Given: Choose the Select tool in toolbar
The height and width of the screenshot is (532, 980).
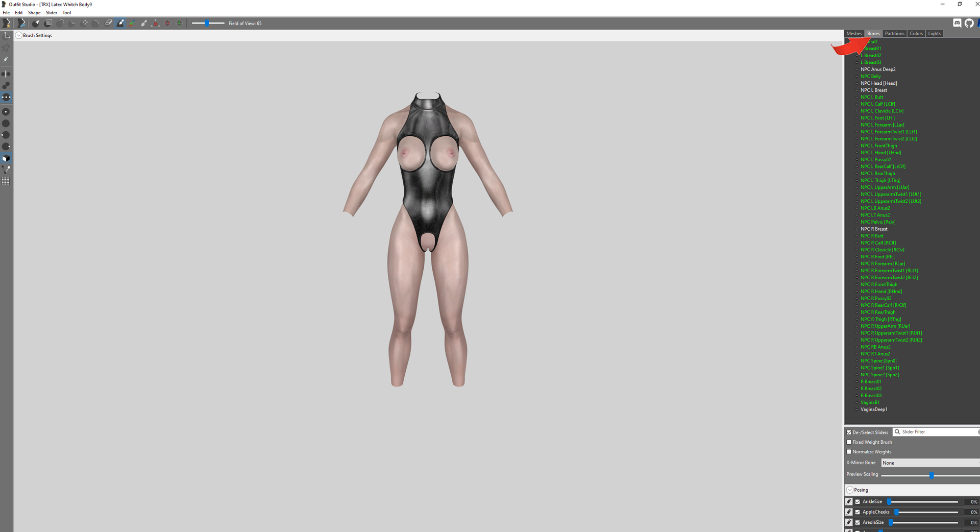Looking at the screenshot, I should click(36, 23).
